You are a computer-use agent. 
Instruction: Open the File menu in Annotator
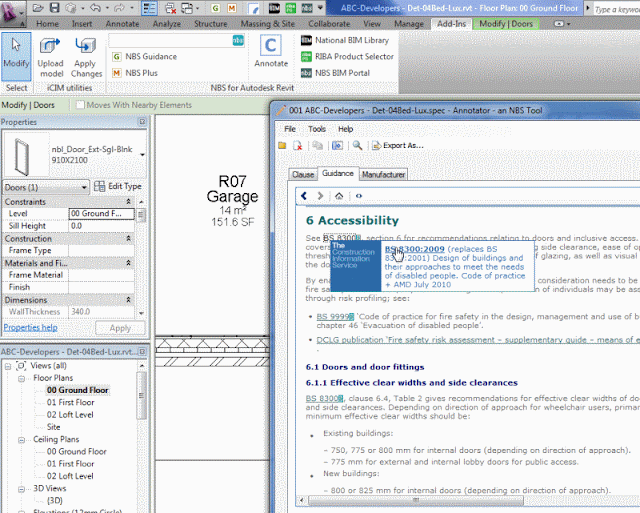290,129
